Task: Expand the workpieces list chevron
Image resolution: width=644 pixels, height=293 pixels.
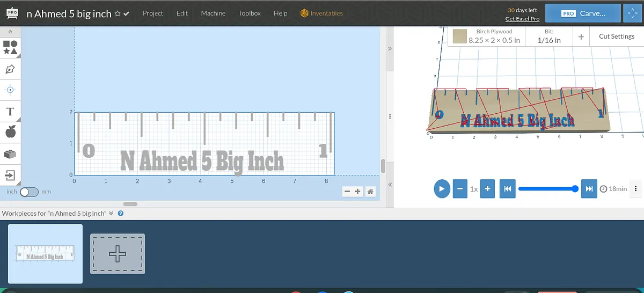Action: tap(111, 213)
